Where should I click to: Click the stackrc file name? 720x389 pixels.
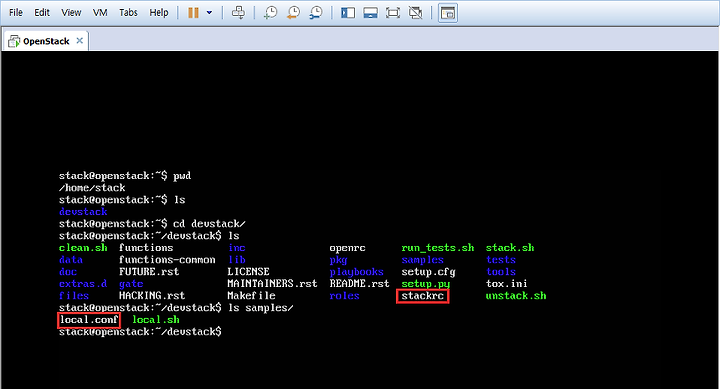pyautogui.click(x=422, y=296)
